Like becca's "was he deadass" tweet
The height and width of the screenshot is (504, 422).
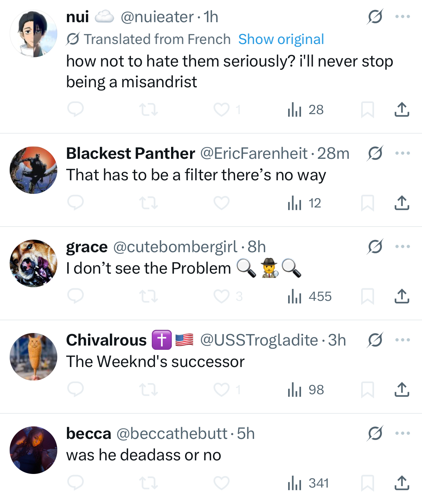tap(222, 483)
